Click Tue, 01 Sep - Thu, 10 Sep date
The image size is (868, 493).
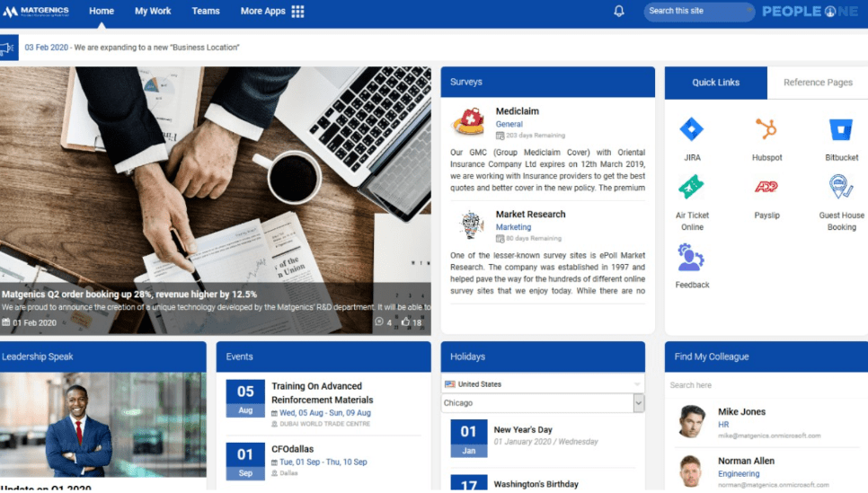[323, 462]
